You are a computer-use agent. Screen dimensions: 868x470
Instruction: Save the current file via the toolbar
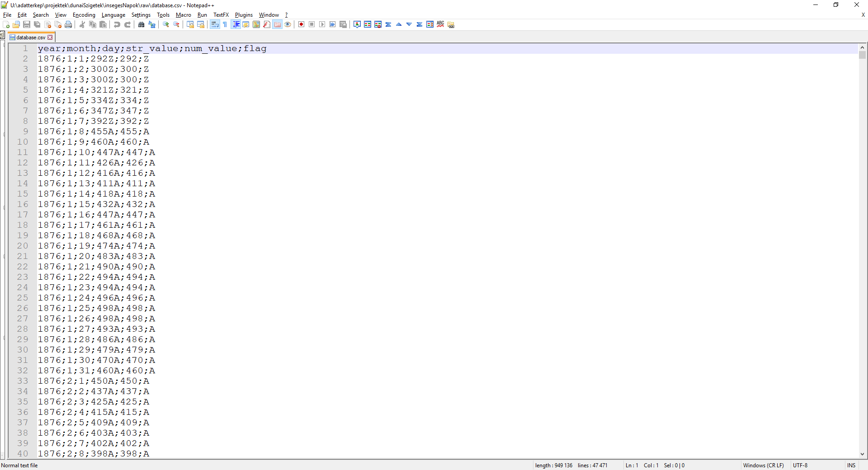click(x=27, y=24)
